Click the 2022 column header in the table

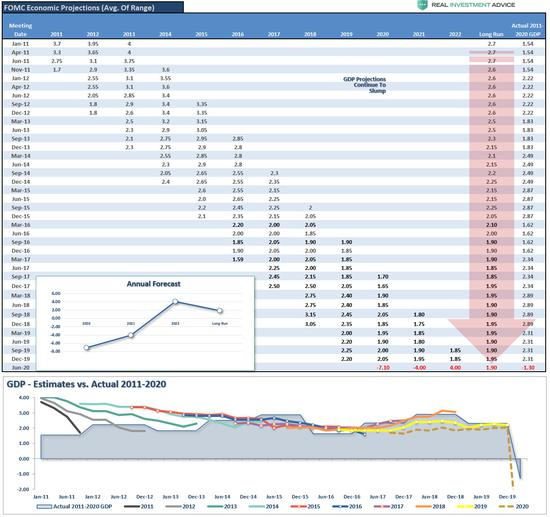(x=455, y=34)
